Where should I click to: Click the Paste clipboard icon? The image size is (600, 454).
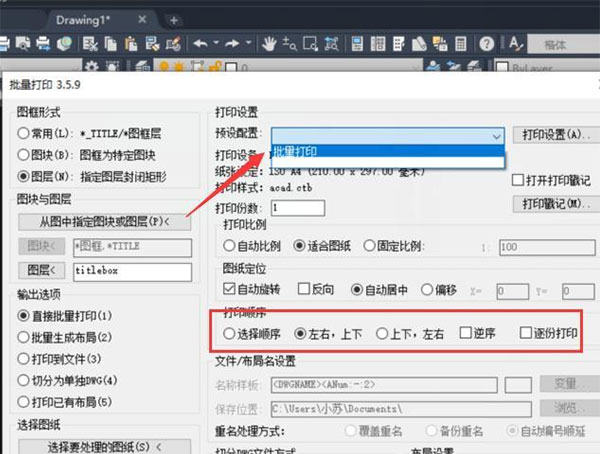click(x=131, y=44)
